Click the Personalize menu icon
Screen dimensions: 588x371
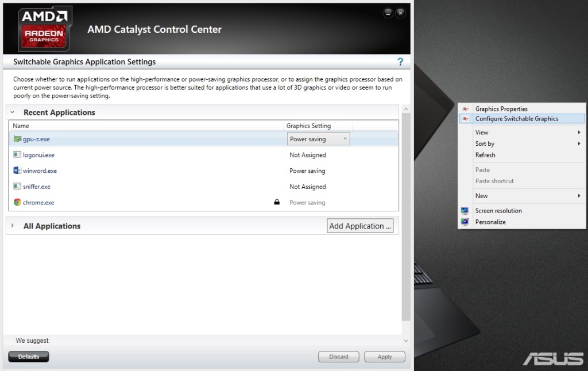pyautogui.click(x=465, y=222)
